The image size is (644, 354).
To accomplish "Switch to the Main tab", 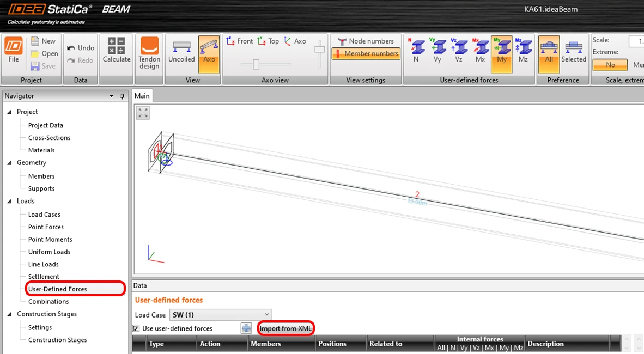I will click(142, 96).
